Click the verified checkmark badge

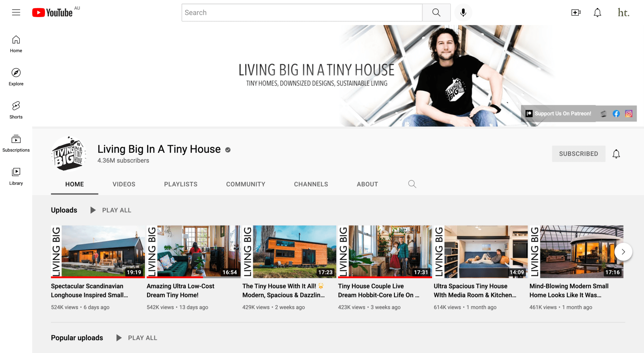(x=228, y=150)
